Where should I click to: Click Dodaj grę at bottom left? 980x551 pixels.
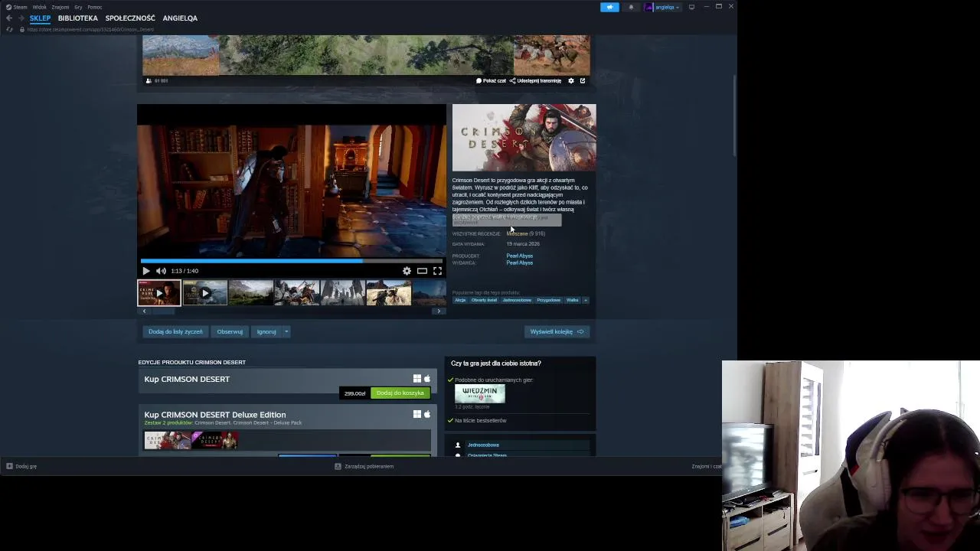21,466
